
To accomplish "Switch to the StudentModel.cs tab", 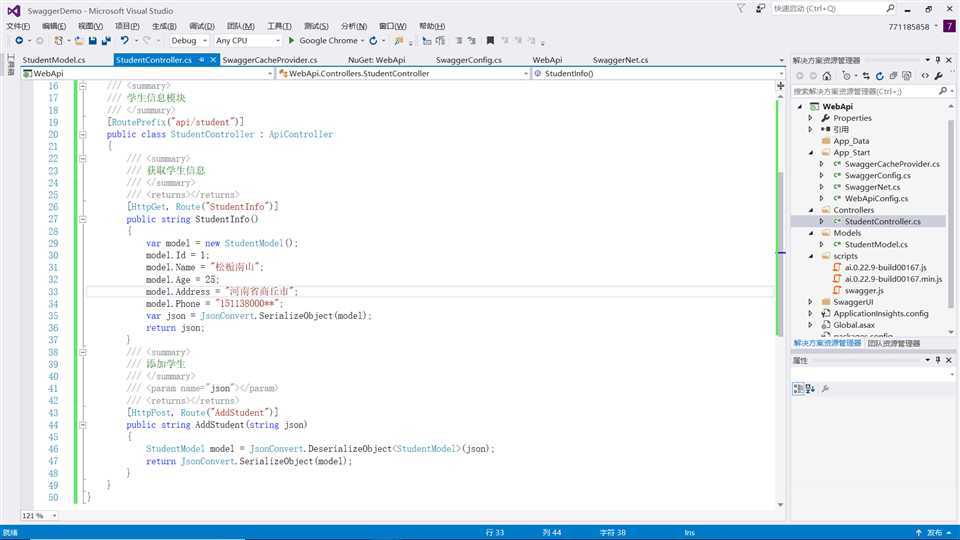I will (x=54, y=60).
